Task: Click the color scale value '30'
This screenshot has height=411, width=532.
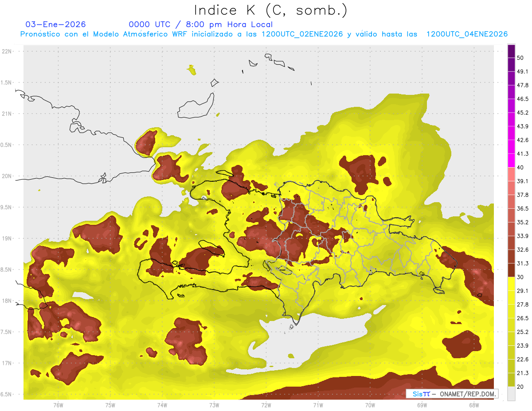Action: 521,277
